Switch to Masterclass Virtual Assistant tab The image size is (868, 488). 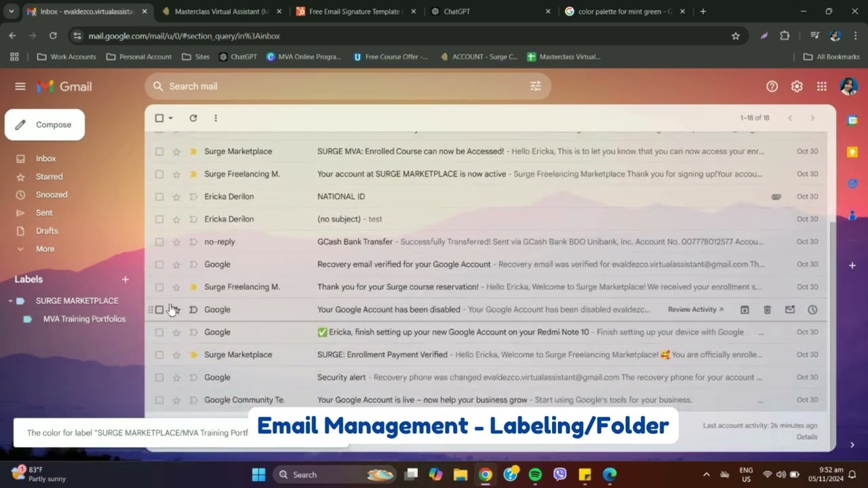[222, 12]
